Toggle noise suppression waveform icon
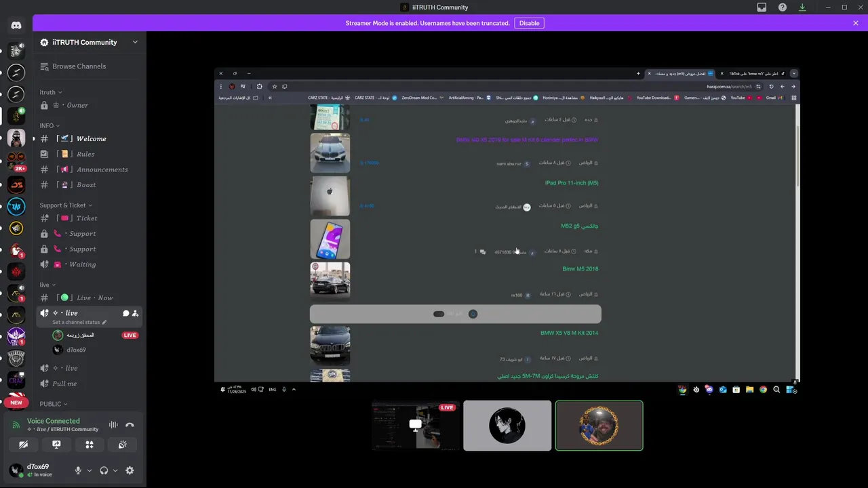Image resolution: width=868 pixels, height=488 pixels. tap(113, 425)
